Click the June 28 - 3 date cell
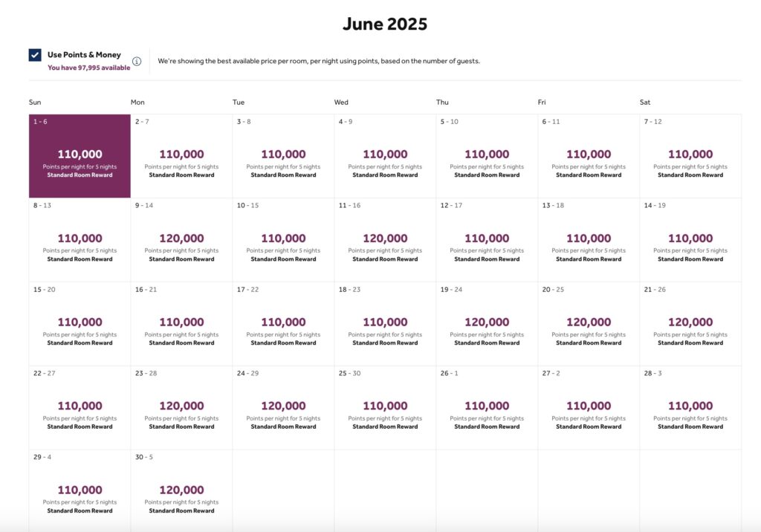 [x=690, y=408]
